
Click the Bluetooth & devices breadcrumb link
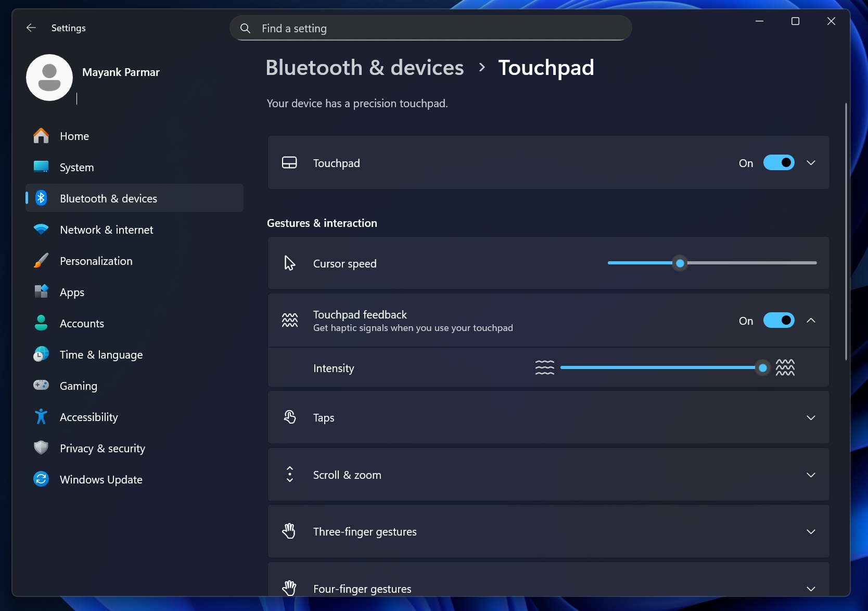[x=364, y=67]
